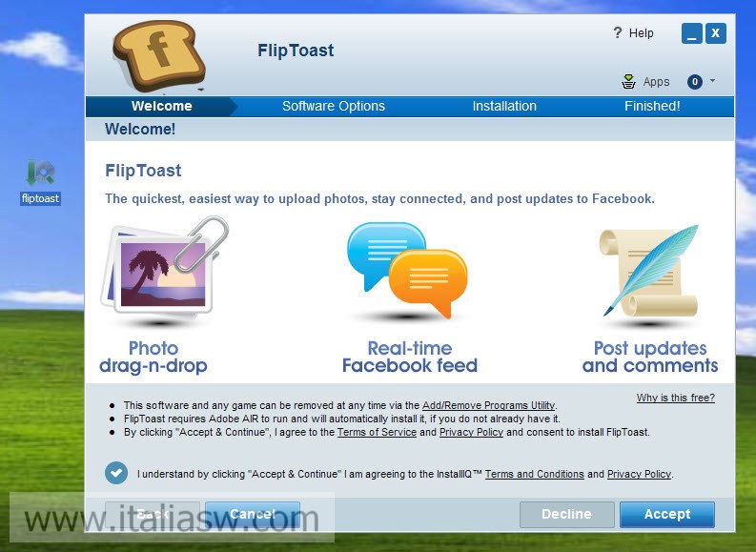Image resolution: width=756 pixels, height=552 pixels.
Task: Open the Add/Remove Programs Utility link
Action: (x=488, y=405)
